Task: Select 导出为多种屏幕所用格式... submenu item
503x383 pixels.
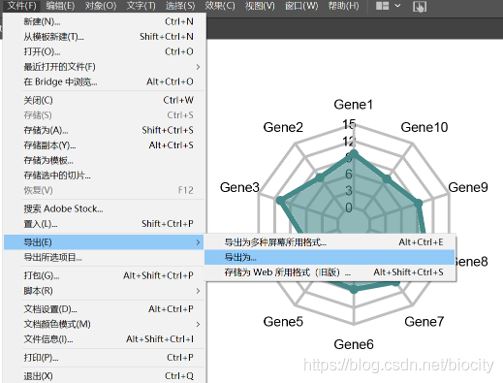Action: pos(330,242)
